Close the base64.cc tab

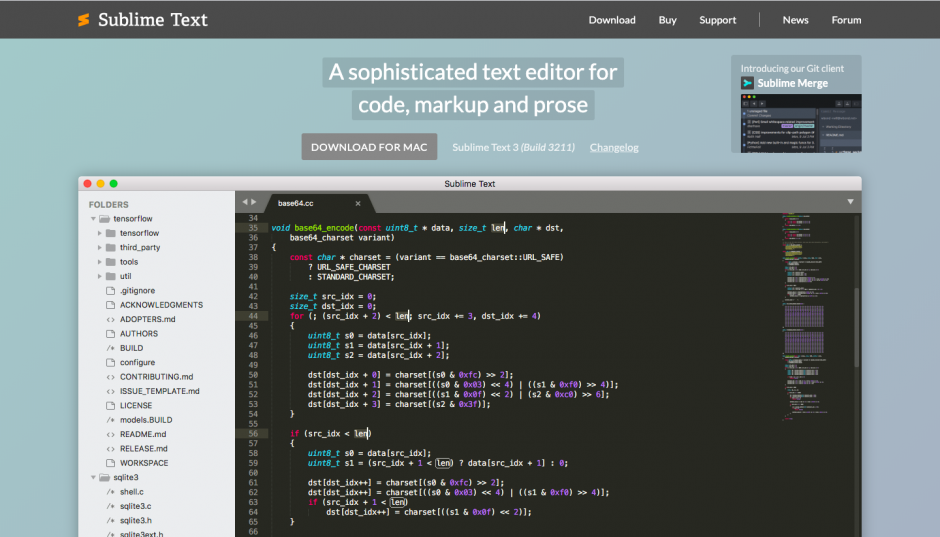[x=358, y=203]
